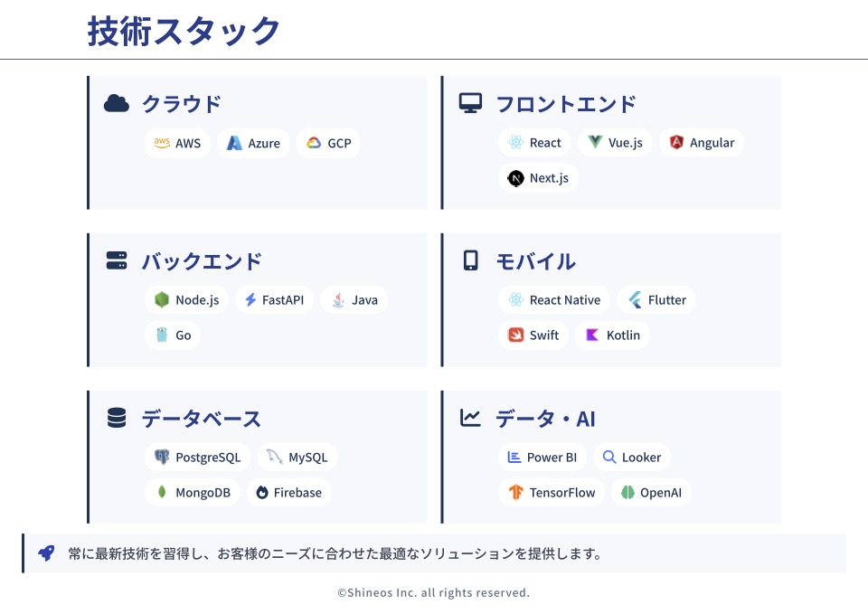
Task: Choose the Angular tag
Action: pyautogui.click(x=702, y=143)
